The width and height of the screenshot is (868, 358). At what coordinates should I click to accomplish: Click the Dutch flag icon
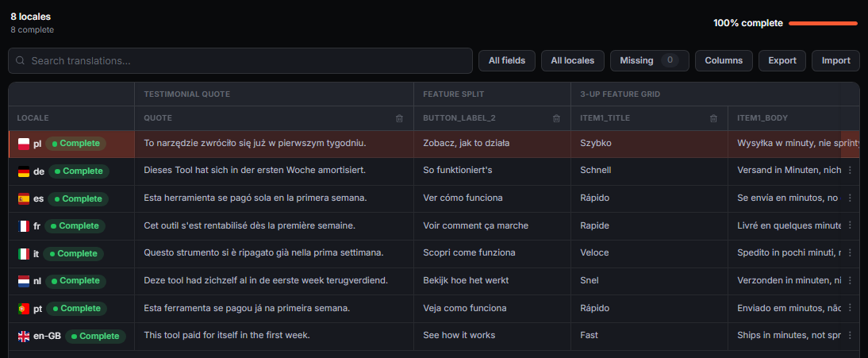point(24,282)
